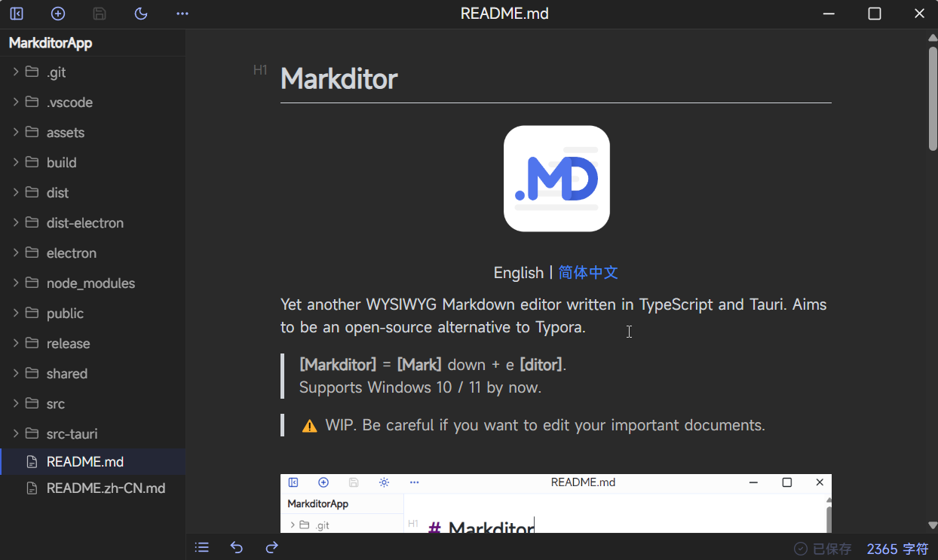Expand the .git folder chevron
The height and width of the screenshot is (560, 938).
[16, 72]
